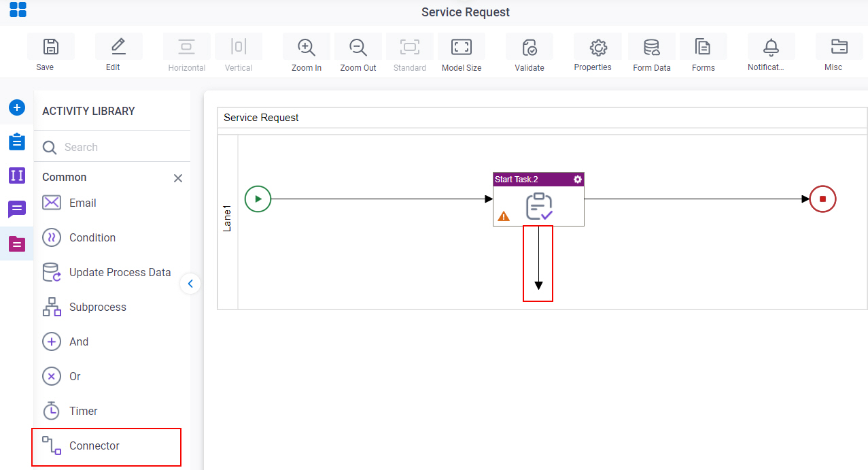Click the blue plus sidebar icon
868x470 pixels.
coord(17,107)
